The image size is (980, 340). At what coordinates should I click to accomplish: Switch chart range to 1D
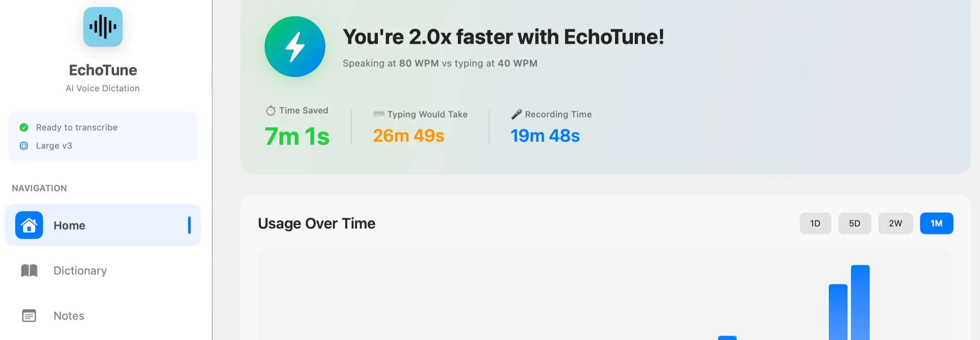tap(815, 223)
